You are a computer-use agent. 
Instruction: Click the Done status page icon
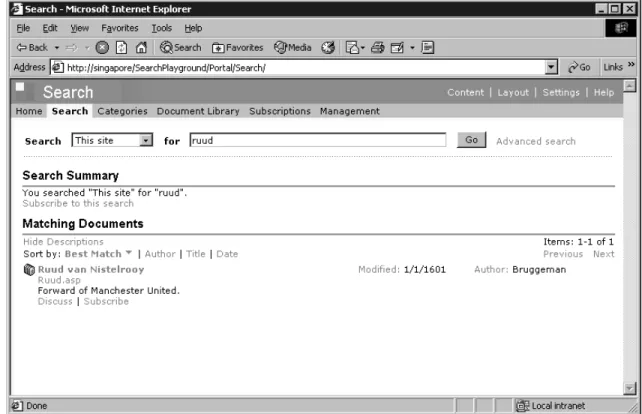[17, 406]
